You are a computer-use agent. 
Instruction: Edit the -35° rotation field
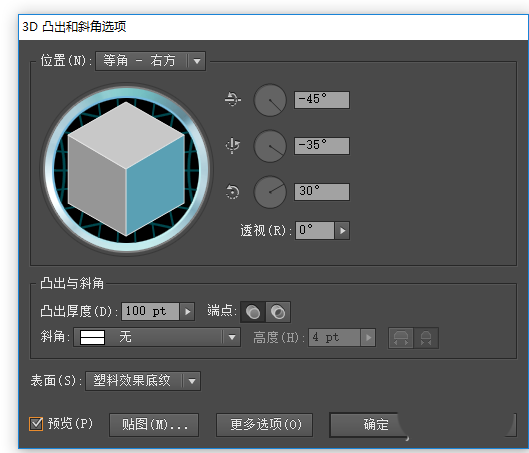(x=322, y=146)
